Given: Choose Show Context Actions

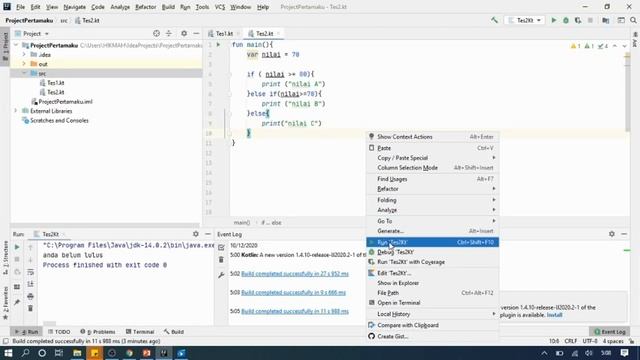Looking at the screenshot, I should (432, 137).
